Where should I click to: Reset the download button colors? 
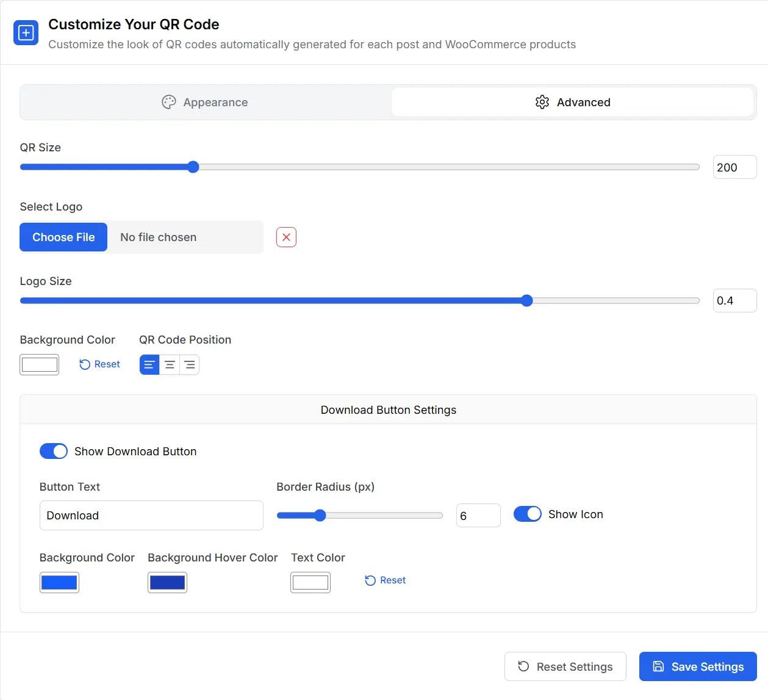tap(386, 580)
